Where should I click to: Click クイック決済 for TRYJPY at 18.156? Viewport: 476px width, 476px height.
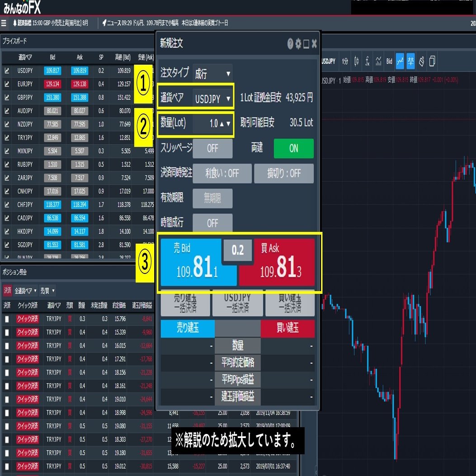coord(27,372)
